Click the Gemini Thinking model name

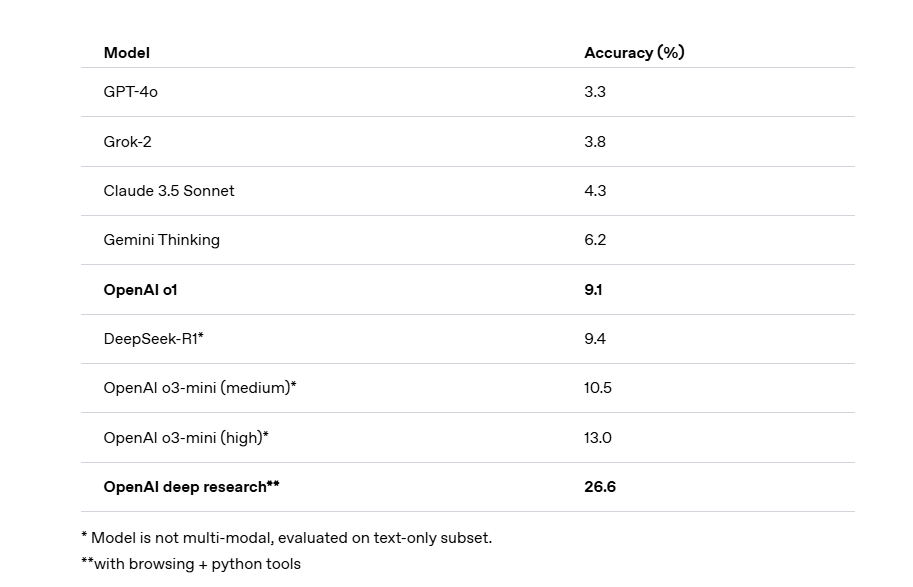coord(162,239)
